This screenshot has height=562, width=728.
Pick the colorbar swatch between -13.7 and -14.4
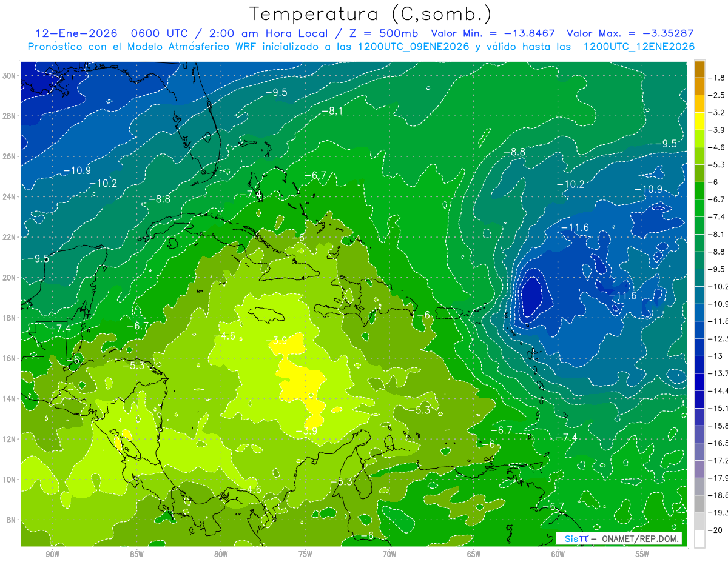tap(699, 382)
